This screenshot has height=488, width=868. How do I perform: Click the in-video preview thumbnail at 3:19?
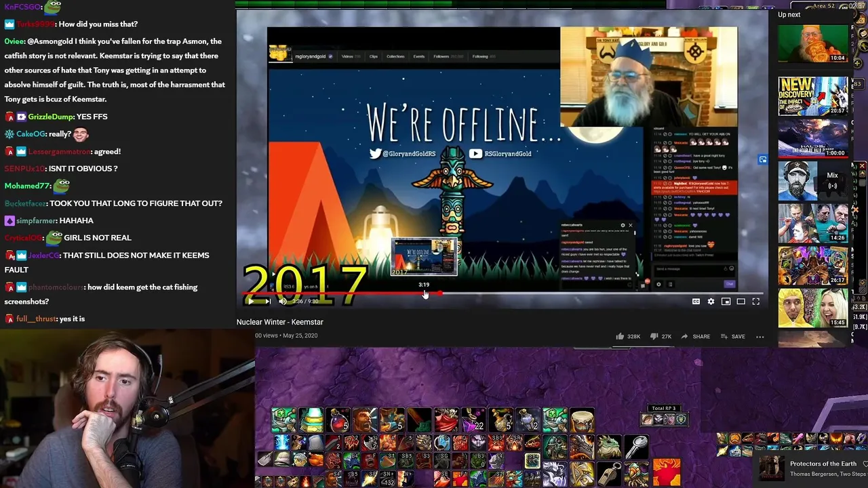[x=424, y=257]
